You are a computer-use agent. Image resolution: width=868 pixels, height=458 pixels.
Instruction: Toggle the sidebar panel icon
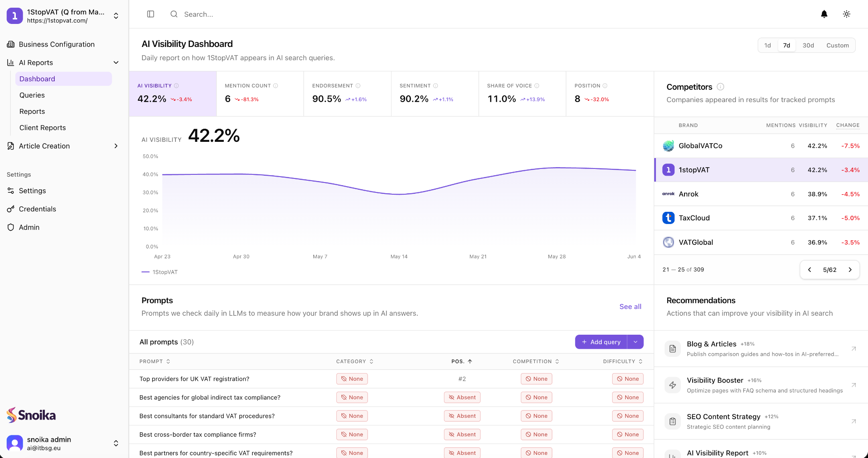tap(151, 14)
